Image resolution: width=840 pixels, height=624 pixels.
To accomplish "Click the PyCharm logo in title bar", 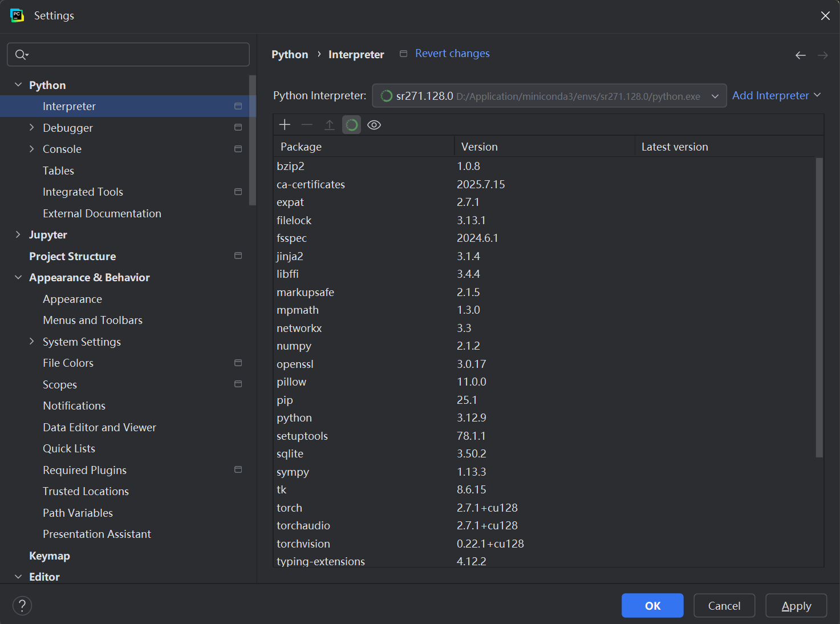I will tap(17, 15).
